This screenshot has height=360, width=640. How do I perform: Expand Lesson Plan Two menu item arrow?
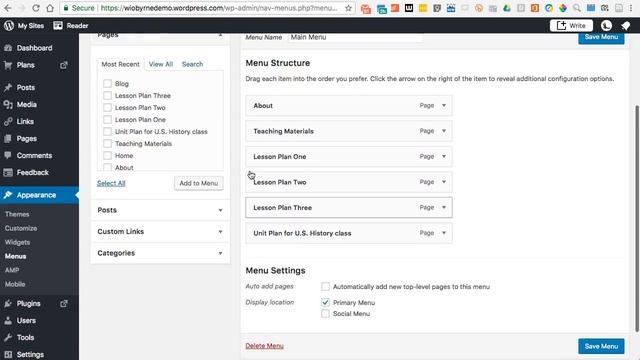click(x=444, y=182)
